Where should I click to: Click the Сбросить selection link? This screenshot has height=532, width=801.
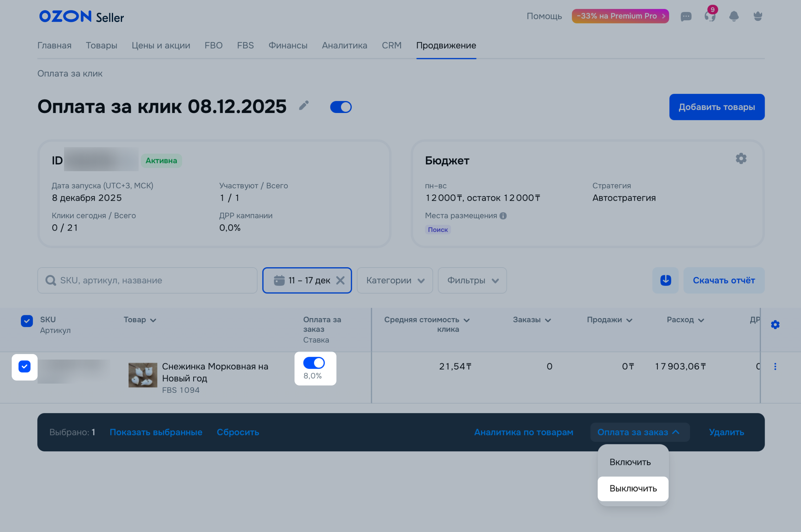[238, 432]
